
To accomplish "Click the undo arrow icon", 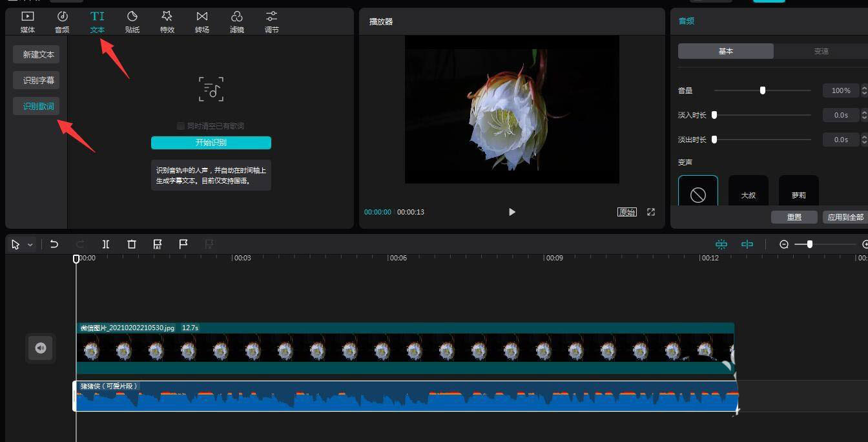I will [x=54, y=244].
